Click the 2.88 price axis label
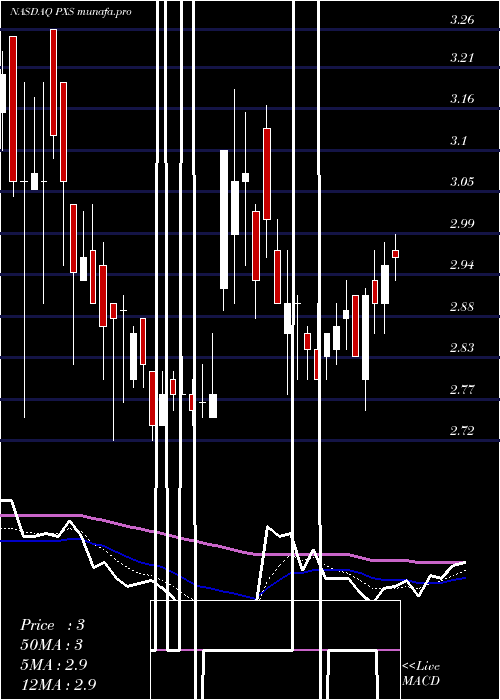The height and width of the screenshot is (700, 500). pos(462,307)
